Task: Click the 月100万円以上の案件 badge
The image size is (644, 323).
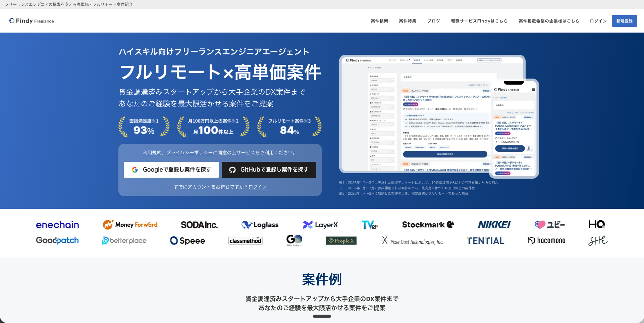Action: (213, 127)
